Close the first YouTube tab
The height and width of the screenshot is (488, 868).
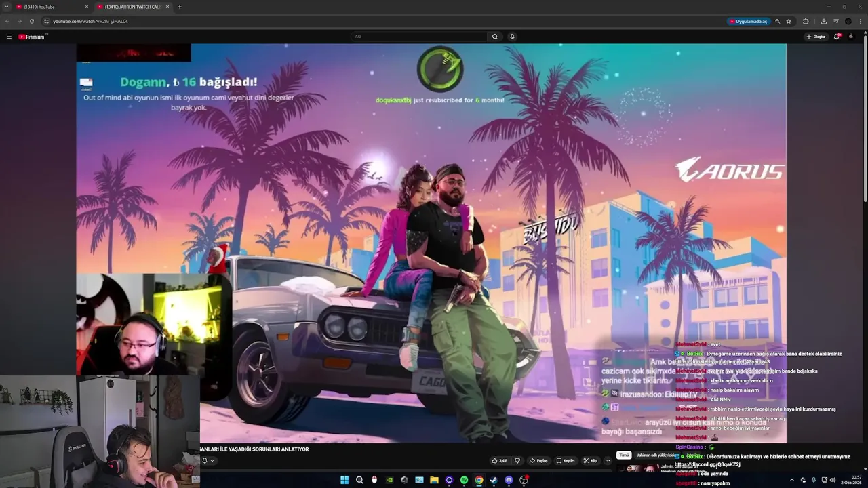click(87, 7)
